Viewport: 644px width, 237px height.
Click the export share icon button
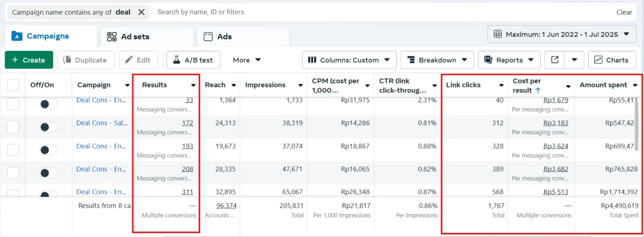pyautogui.click(x=554, y=60)
